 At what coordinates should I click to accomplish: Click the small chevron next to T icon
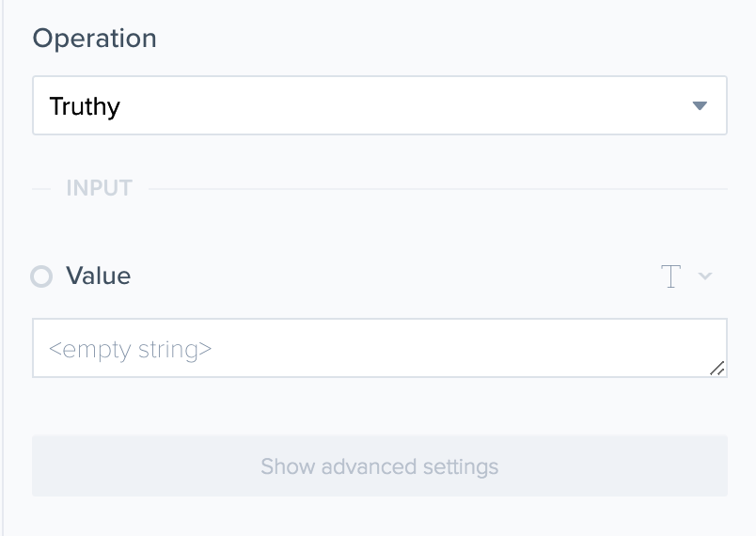705,276
